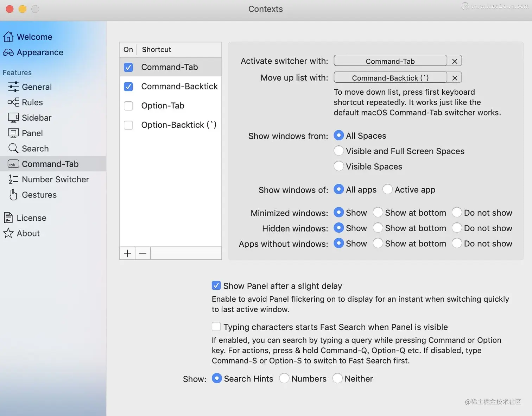
Task: Add a new shortcut with plus button
Action: coord(127,253)
